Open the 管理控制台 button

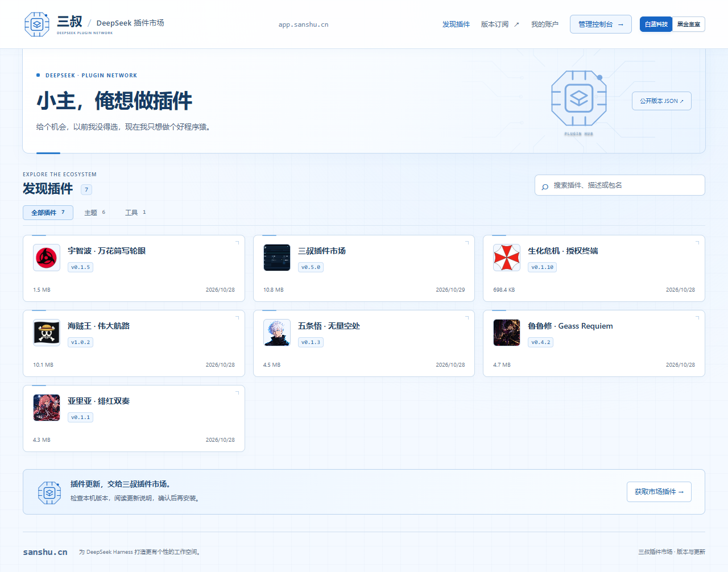pos(601,24)
